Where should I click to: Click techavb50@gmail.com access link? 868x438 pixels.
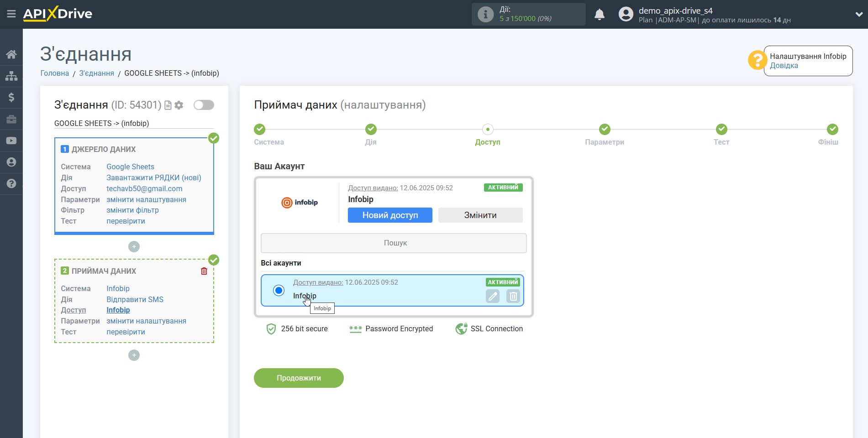click(144, 188)
